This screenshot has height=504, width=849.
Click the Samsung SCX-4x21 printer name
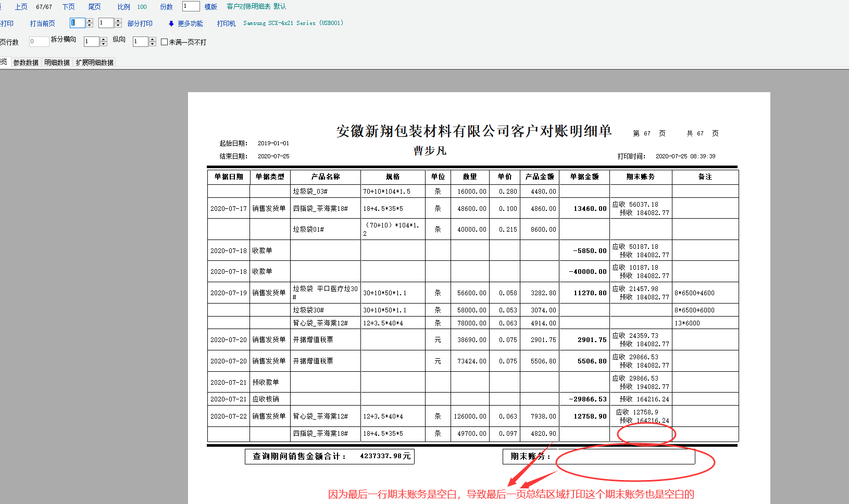[293, 23]
